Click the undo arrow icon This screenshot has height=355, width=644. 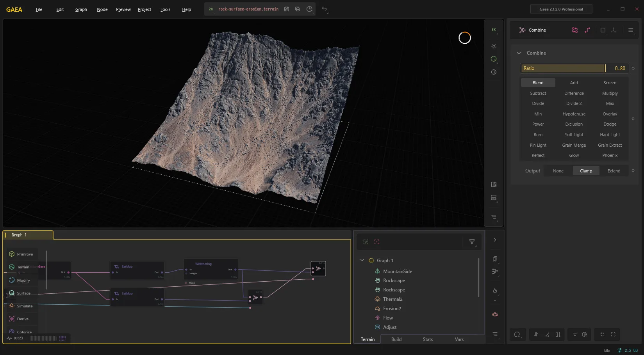click(x=324, y=9)
